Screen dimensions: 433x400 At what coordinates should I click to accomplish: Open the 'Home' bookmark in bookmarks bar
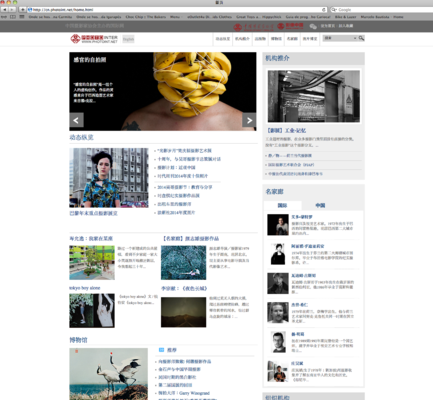398,17
